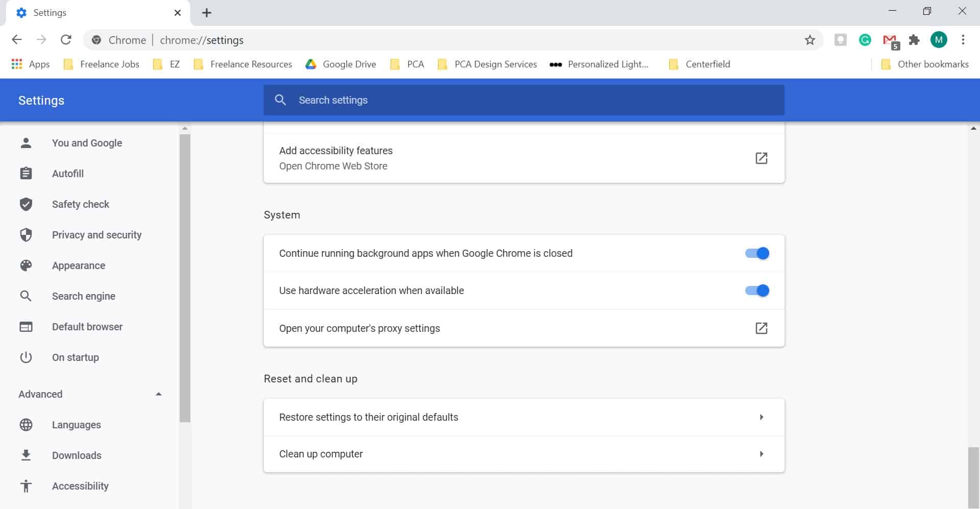The width and height of the screenshot is (980, 509).
Task: Open Chrome Web Store for accessibility features
Action: (x=761, y=158)
